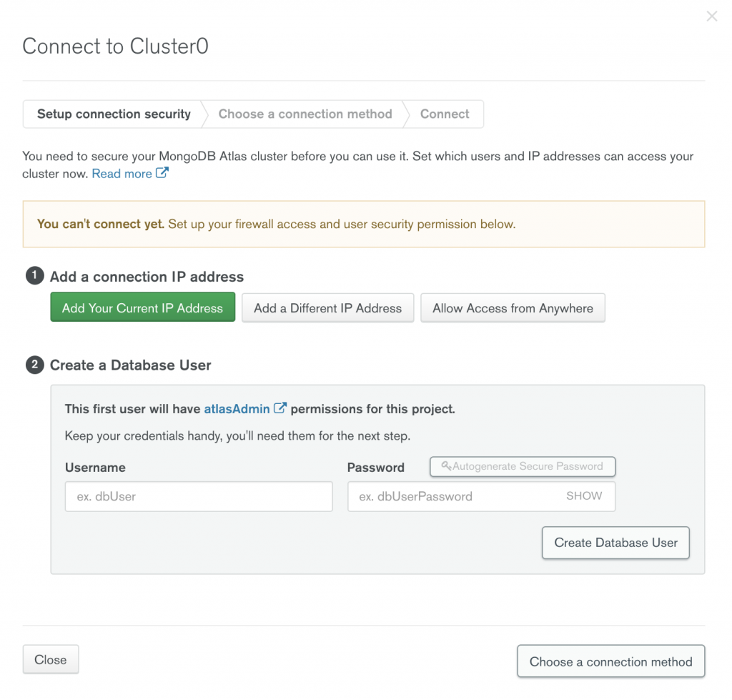Open the atlasAdmin permissions link
Image resolution: width=732 pixels, height=700 pixels.
click(x=237, y=409)
